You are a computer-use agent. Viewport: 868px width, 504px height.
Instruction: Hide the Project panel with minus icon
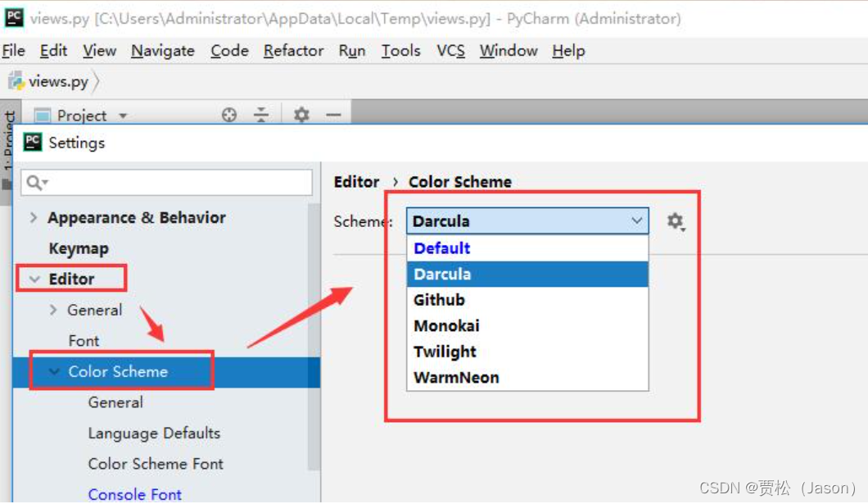tap(333, 115)
